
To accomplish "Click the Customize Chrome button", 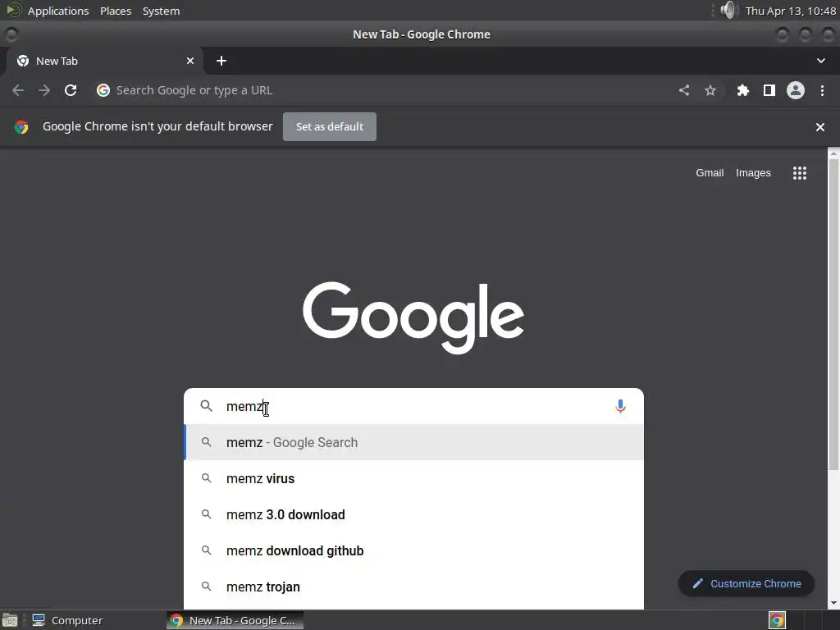I will 746,584.
